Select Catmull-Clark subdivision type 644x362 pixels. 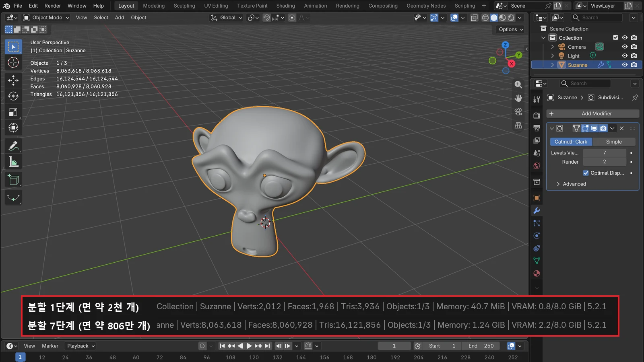click(x=571, y=142)
